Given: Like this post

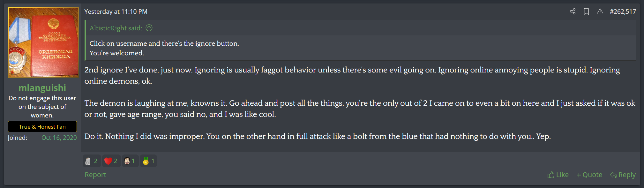Looking at the screenshot, I should (558, 175).
